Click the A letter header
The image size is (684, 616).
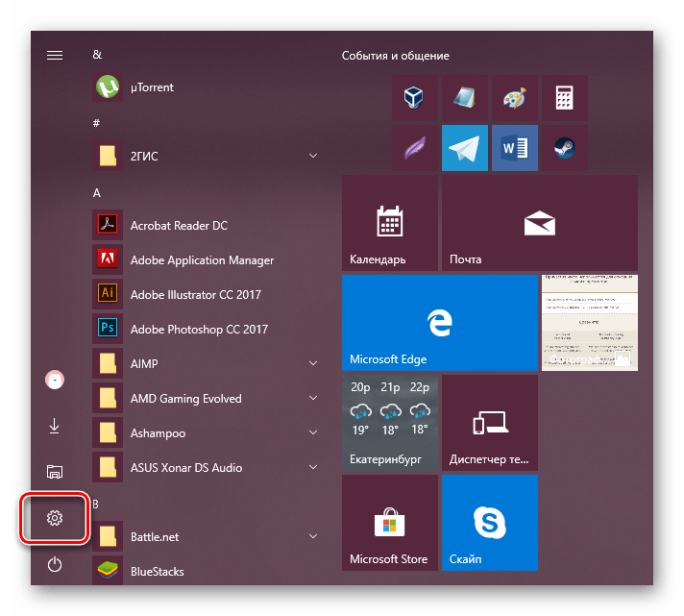(96, 193)
